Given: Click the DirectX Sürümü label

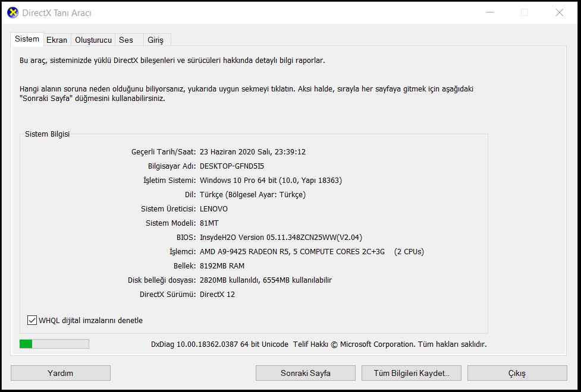Looking at the screenshot, I should click(168, 294).
